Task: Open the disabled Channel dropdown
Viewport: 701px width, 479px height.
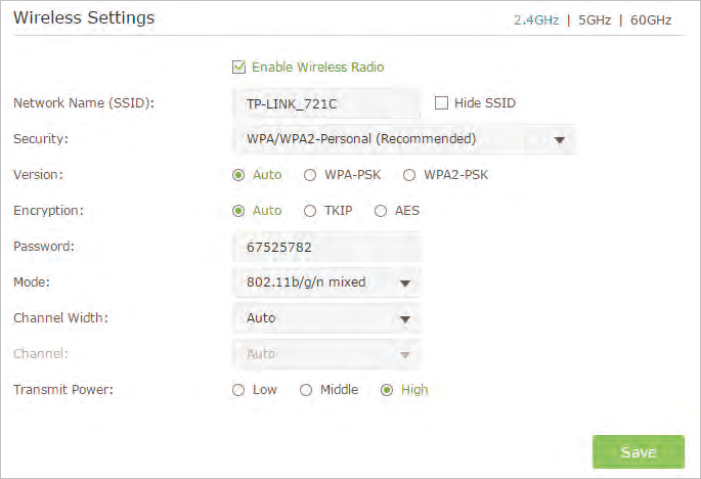Action: point(327,354)
